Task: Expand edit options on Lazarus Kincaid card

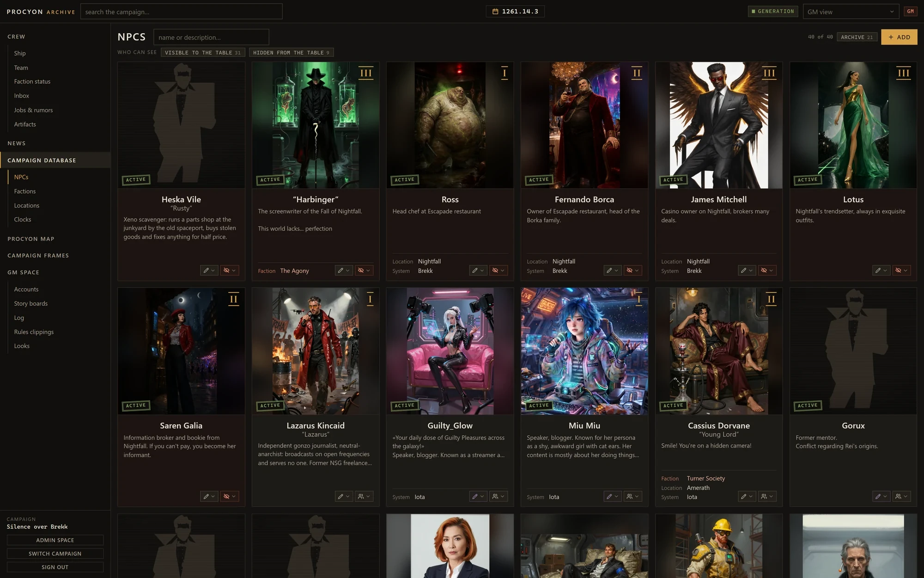Action: [x=343, y=497]
